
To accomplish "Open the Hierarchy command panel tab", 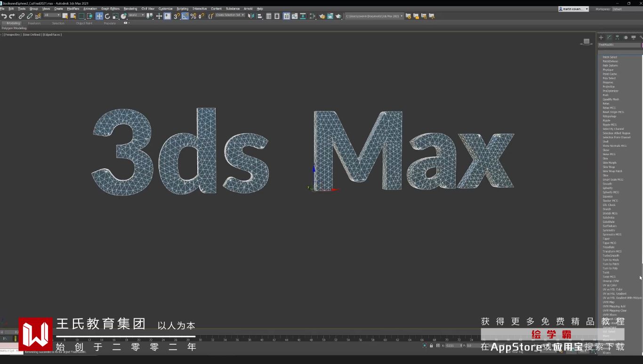I will [617, 38].
